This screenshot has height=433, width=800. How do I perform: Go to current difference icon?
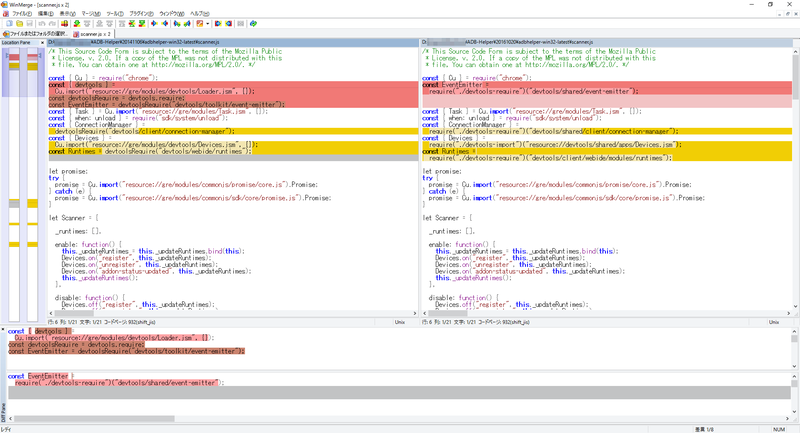point(132,23)
